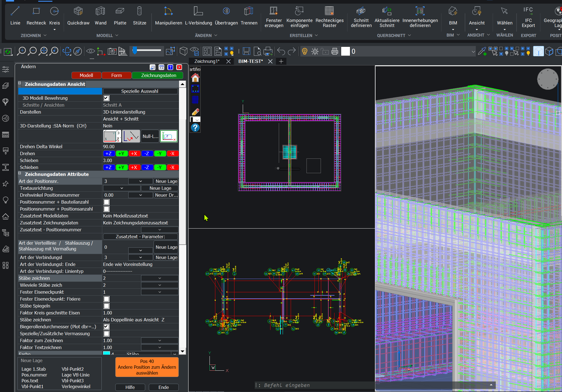The width and height of the screenshot is (562, 392).
Task: Click the blue slider handle in the toolbar
Action: point(135,50)
